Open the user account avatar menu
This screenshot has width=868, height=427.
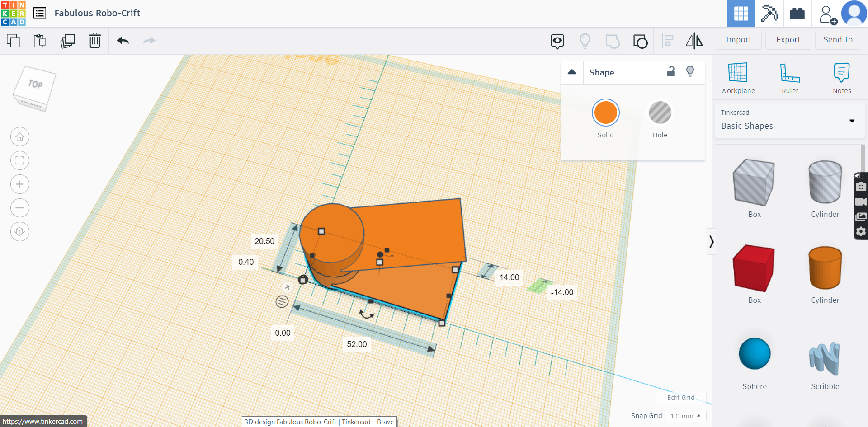click(854, 14)
